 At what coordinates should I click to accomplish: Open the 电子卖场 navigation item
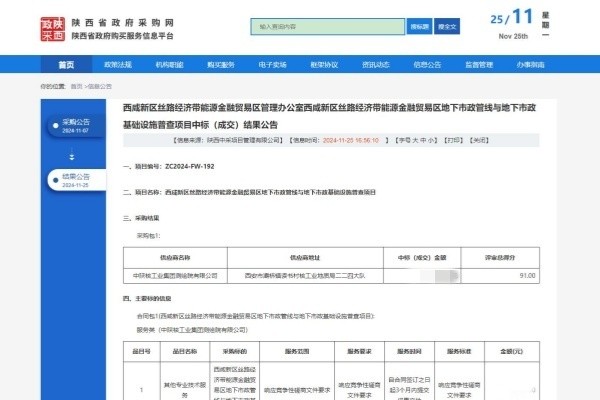tap(272, 64)
